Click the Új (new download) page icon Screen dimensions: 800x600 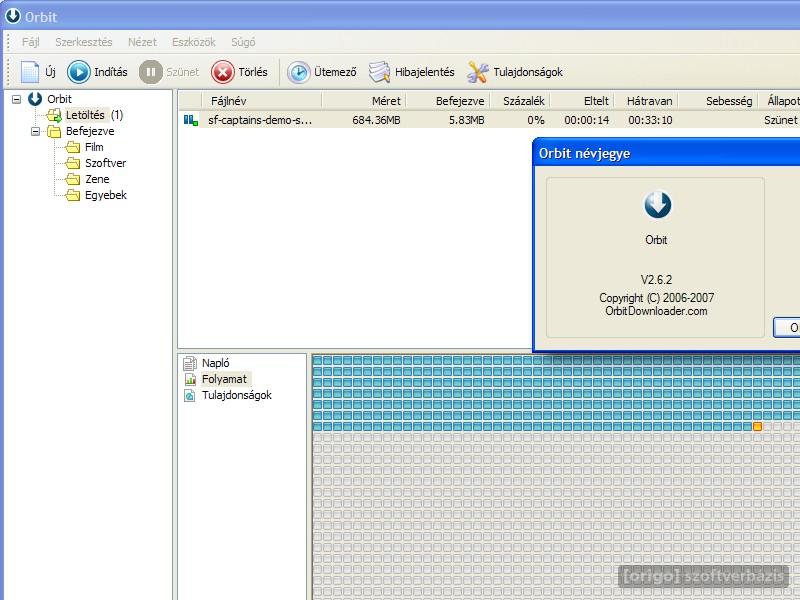click(30, 72)
